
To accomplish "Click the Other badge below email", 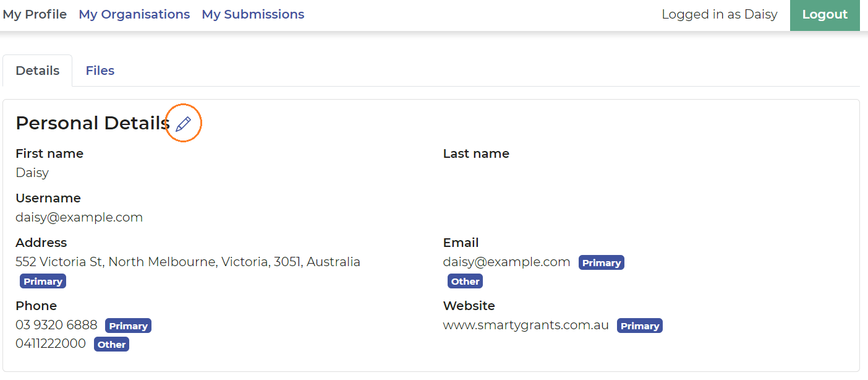I will click(x=465, y=282).
